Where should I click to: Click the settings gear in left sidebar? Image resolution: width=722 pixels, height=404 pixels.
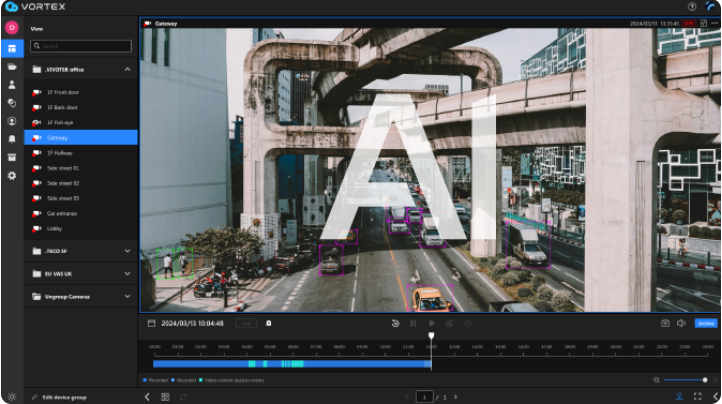point(12,175)
